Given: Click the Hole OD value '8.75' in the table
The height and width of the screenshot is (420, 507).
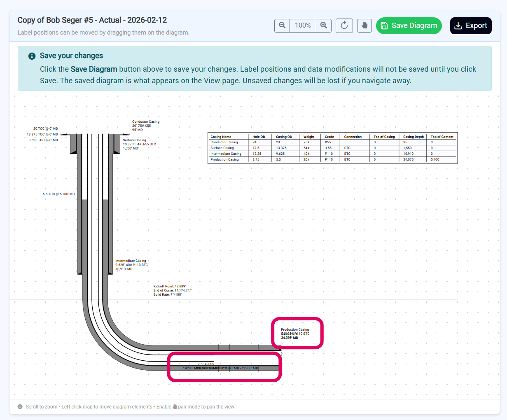Looking at the screenshot, I should click(x=256, y=159).
